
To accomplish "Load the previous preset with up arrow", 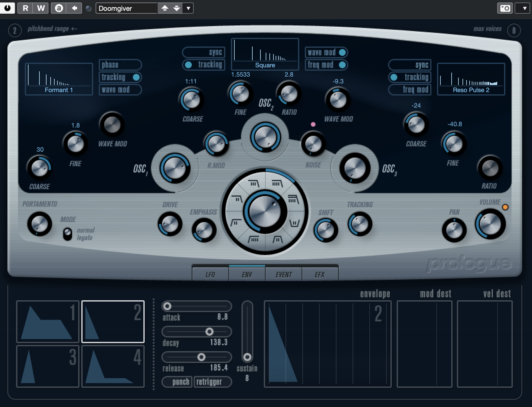I will pos(165,8).
